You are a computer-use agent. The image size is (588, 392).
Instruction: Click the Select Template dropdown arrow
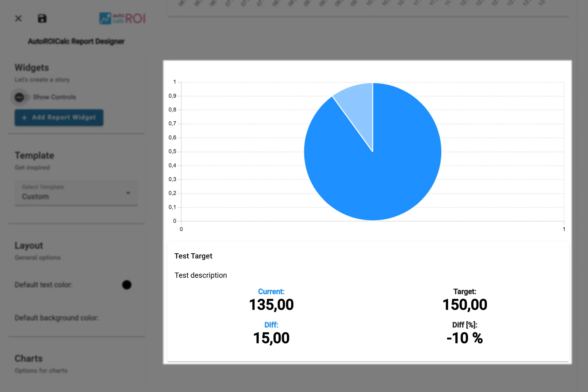pyautogui.click(x=128, y=193)
